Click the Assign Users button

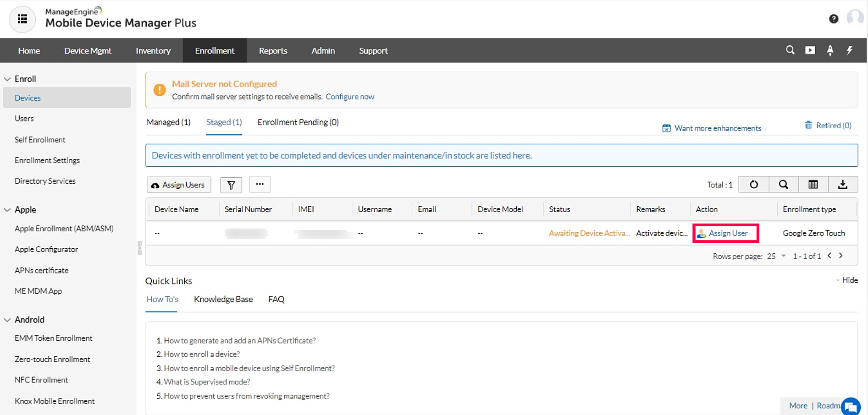pos(179,185)
